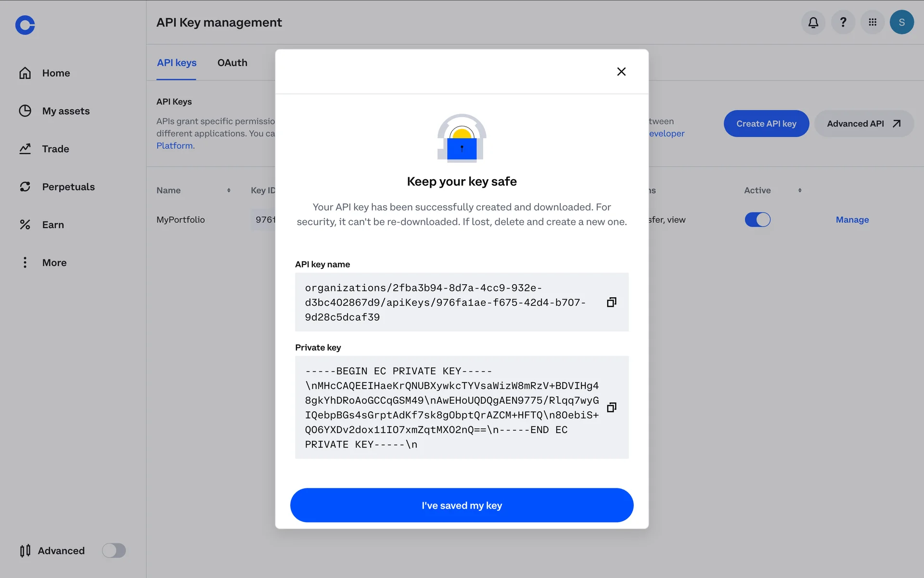Open the apps grid menu

point(873,22)
